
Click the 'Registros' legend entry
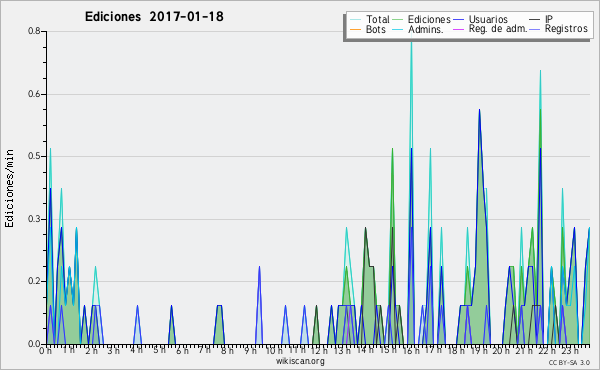click(559, 29)
